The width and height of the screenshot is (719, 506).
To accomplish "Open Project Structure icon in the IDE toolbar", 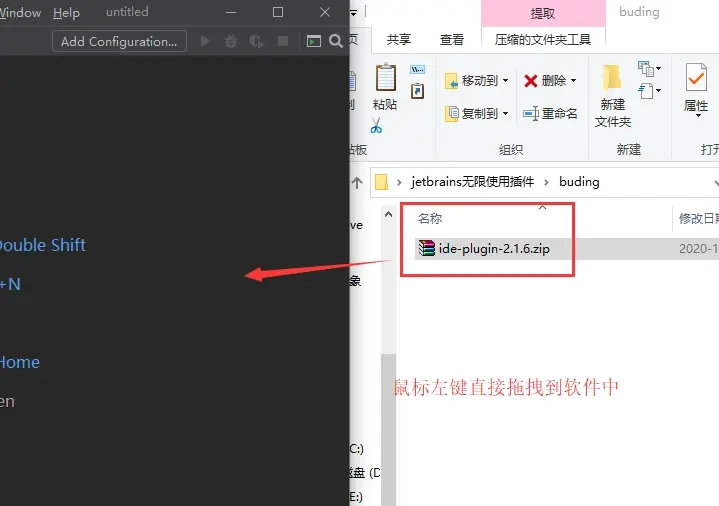I will tap(314, 41).
